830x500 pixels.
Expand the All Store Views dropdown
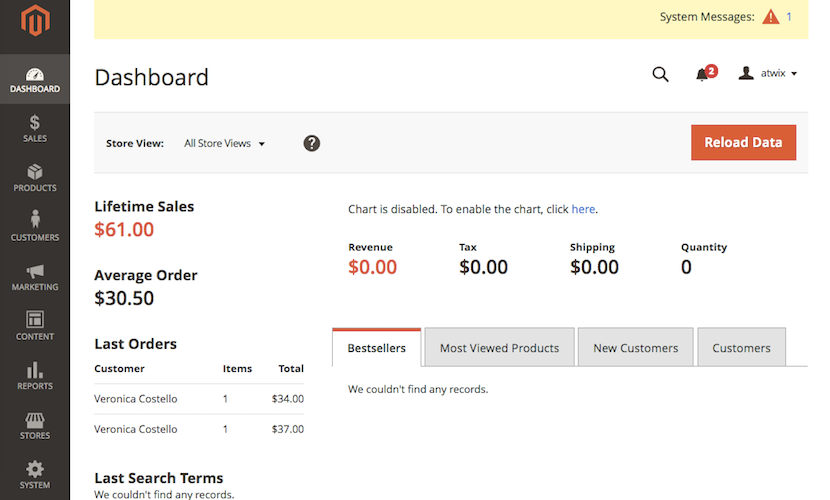(x=225, y=143)
